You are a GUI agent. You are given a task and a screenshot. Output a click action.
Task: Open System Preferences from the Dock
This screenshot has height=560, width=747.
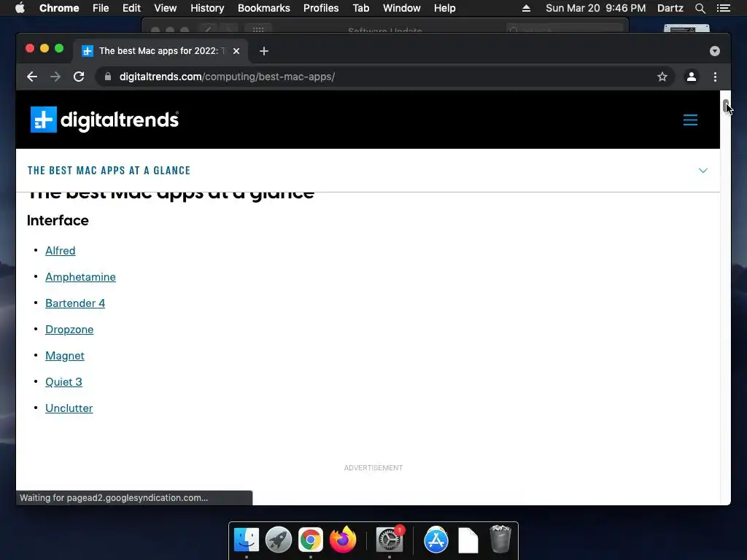pyautogui.click(x=390, y=539)
